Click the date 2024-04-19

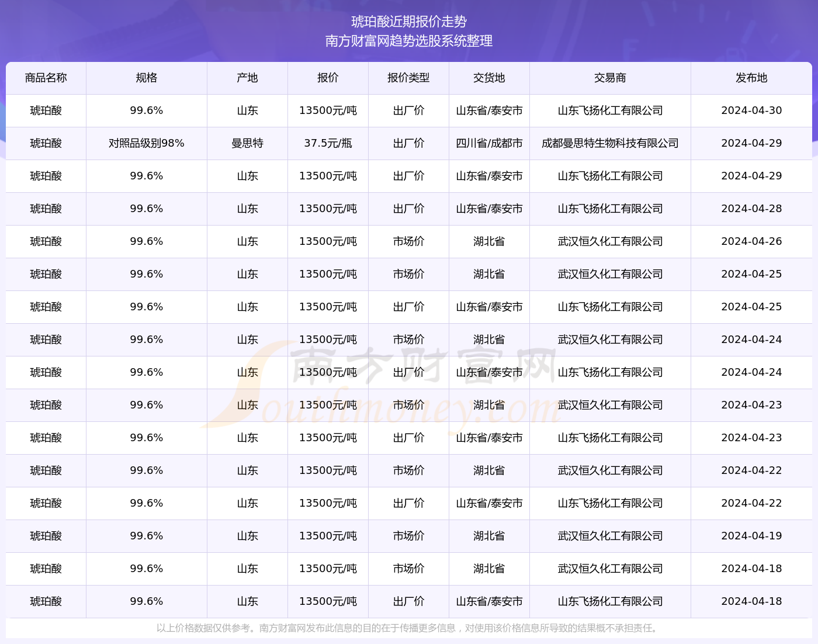[751, 536]
